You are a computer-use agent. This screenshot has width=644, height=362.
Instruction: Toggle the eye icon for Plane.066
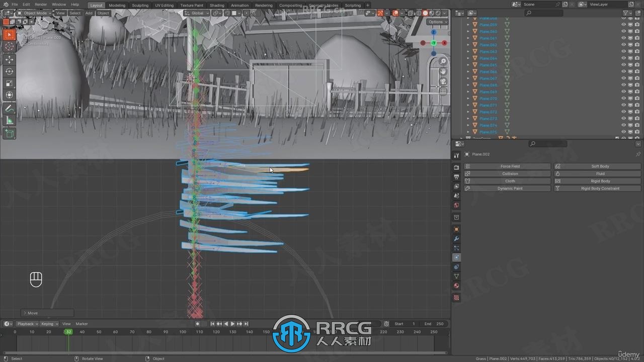623,72
